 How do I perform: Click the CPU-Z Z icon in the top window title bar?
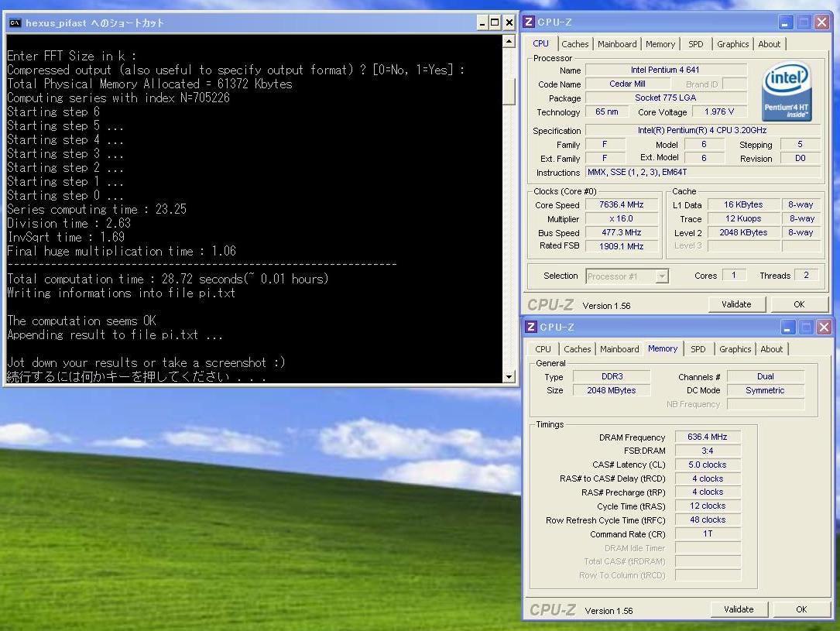pos(529,22)
